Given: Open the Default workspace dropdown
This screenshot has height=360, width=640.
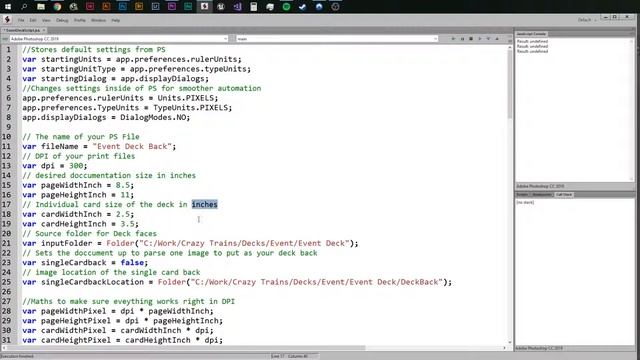Looking at the screenshot, I should tap(587, 20).
